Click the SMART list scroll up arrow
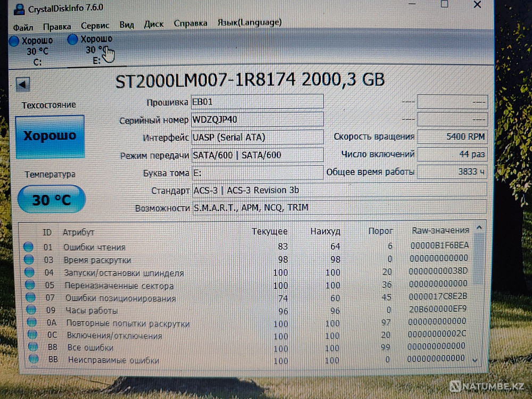This screenshot has height=399, width=532. coord(479,228)
